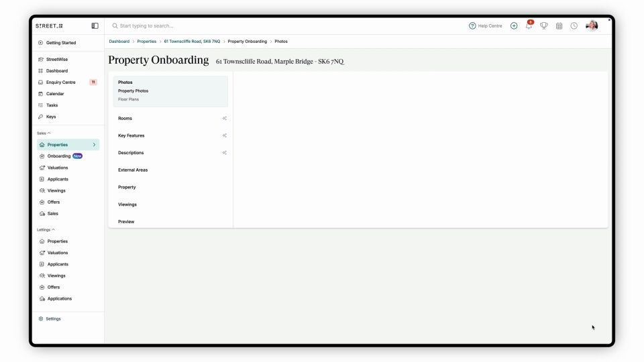Open Applicants under Lettings
This screenshot has width=644, height=362.
coord(58,265)
